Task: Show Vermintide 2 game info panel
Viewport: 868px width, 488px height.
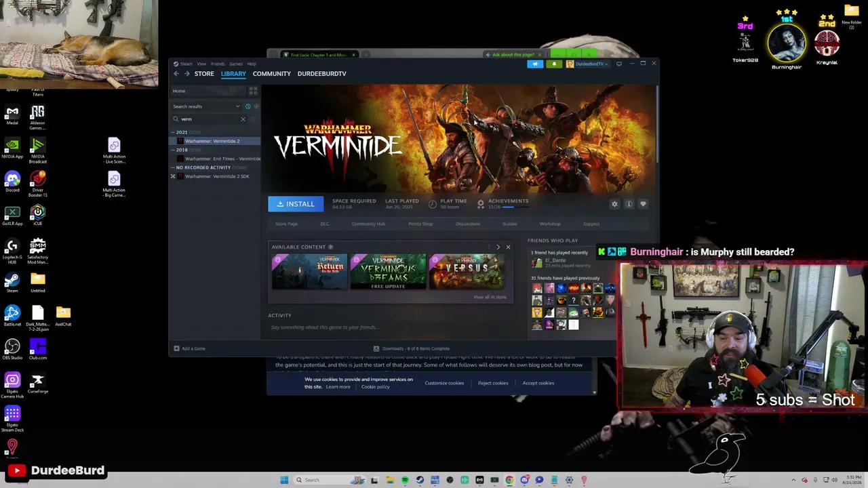Action: point(629,204)
